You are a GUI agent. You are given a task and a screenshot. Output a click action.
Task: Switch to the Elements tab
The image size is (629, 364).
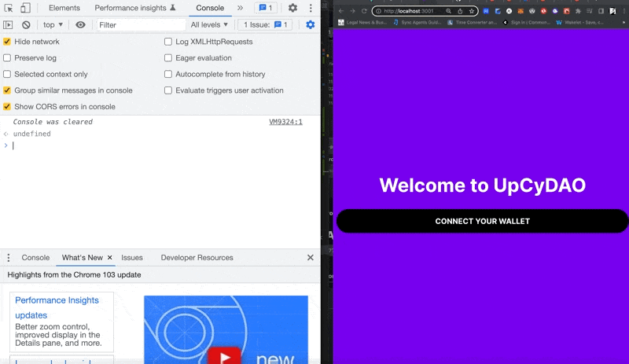64,8
